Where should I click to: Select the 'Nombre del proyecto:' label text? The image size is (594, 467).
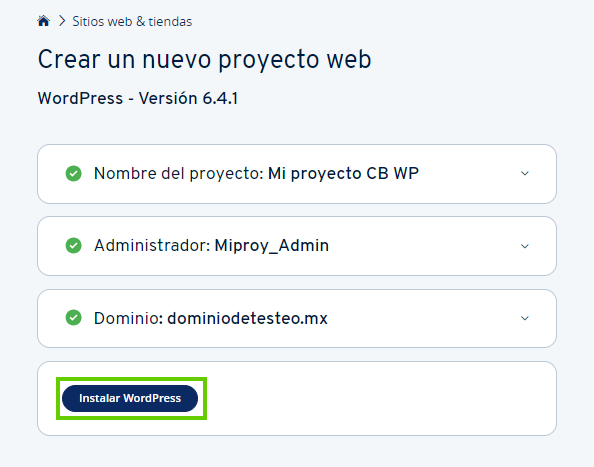[179, 173]
